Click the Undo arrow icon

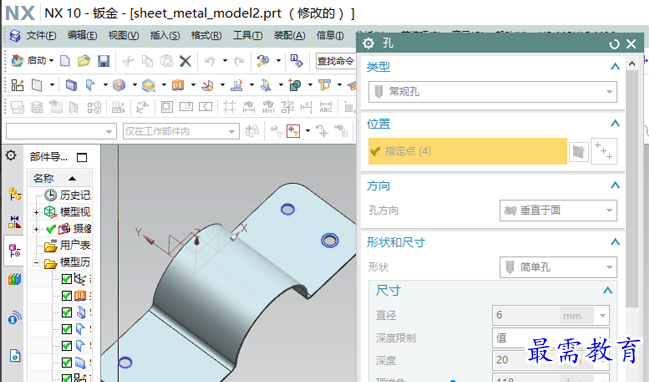[210, 61]
